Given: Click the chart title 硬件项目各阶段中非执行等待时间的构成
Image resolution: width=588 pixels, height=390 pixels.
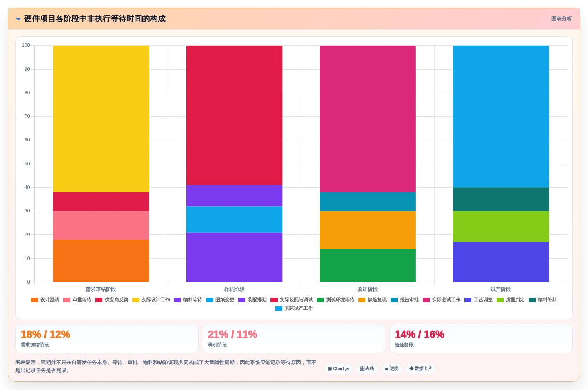Looking at the screenshot, I should (95, 19).
